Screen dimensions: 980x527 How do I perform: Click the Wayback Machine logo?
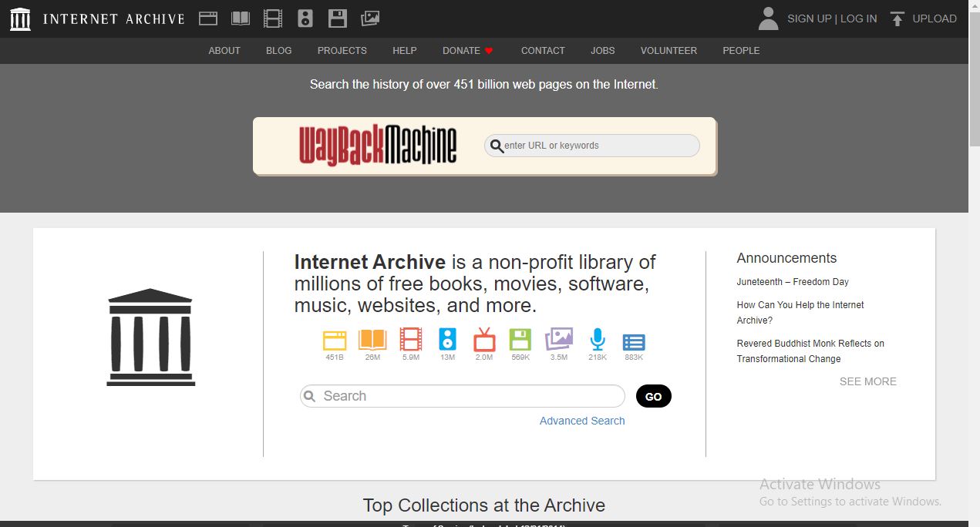378,145
